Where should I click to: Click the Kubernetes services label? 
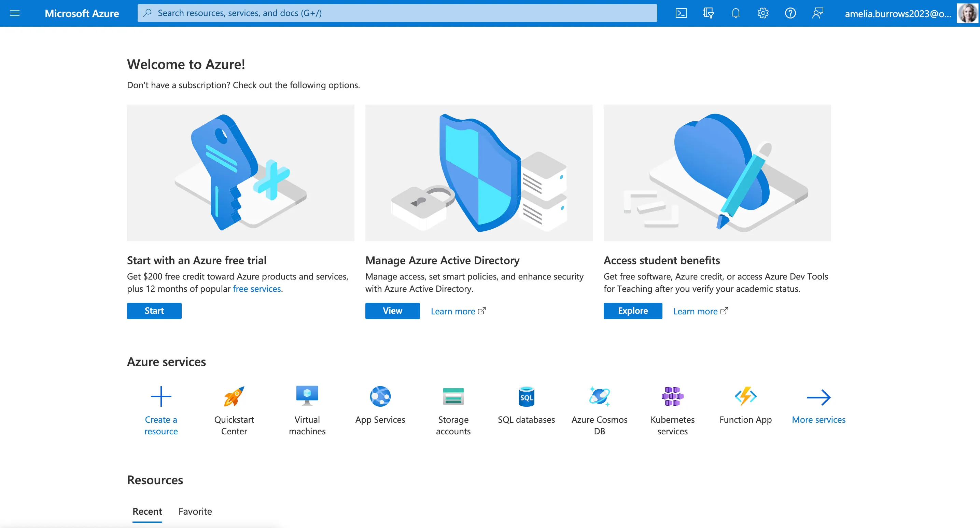coord(672,425)
